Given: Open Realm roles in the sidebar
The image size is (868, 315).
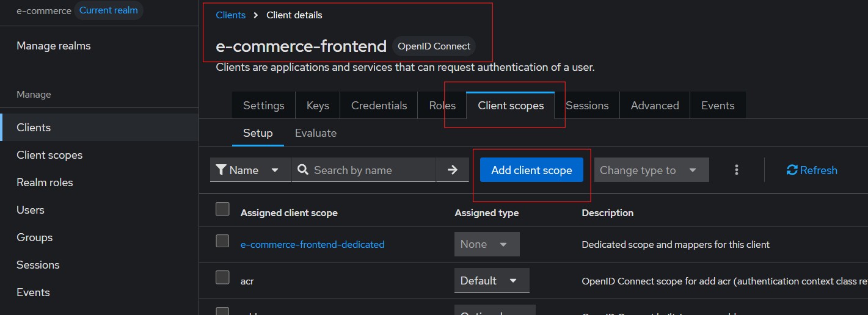Looking at the screenshot, I should click(x=45, y=183).
